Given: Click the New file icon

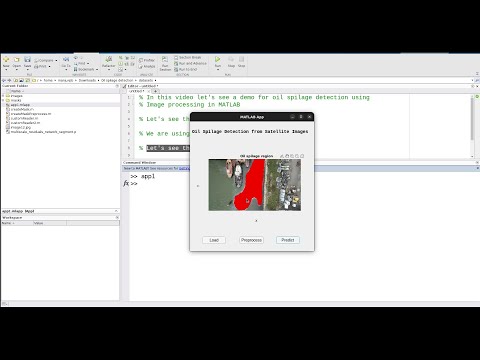Looking at the screenshot, I should [6, 60].
